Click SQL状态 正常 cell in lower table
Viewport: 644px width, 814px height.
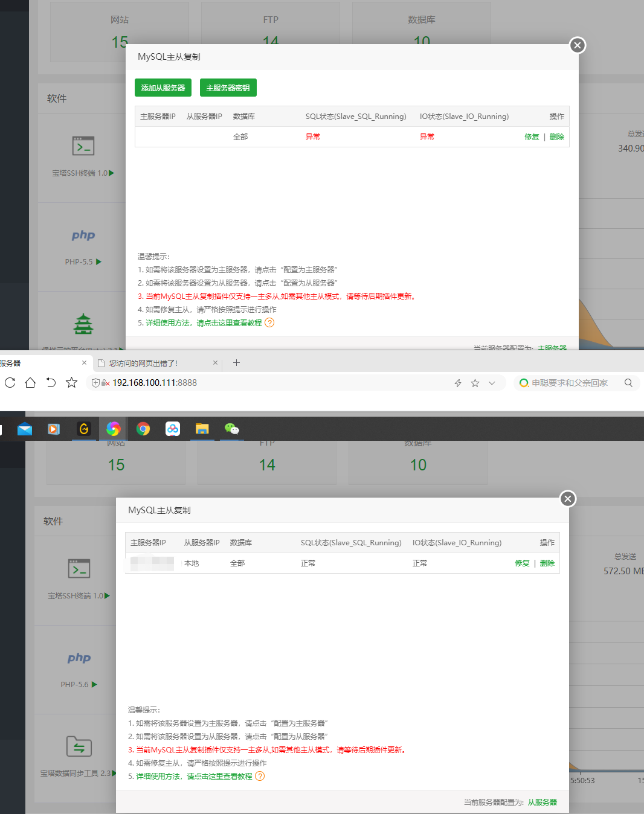tap(308, 563)
